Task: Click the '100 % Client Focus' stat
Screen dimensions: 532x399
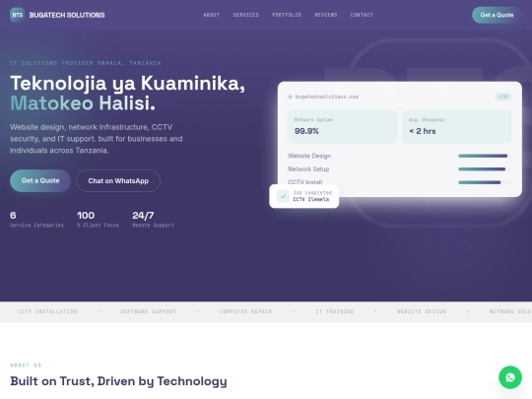Action: tap(98, 219)
